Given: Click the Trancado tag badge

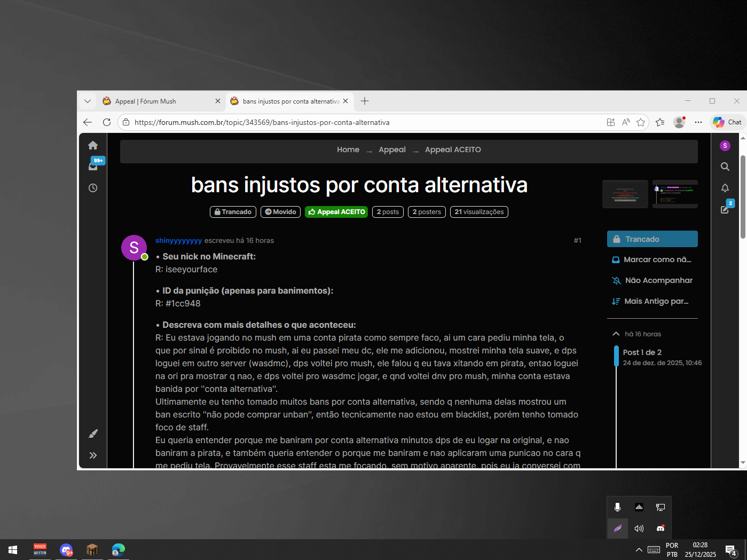Looking at the screenshot, I should (x=233, y=212).
